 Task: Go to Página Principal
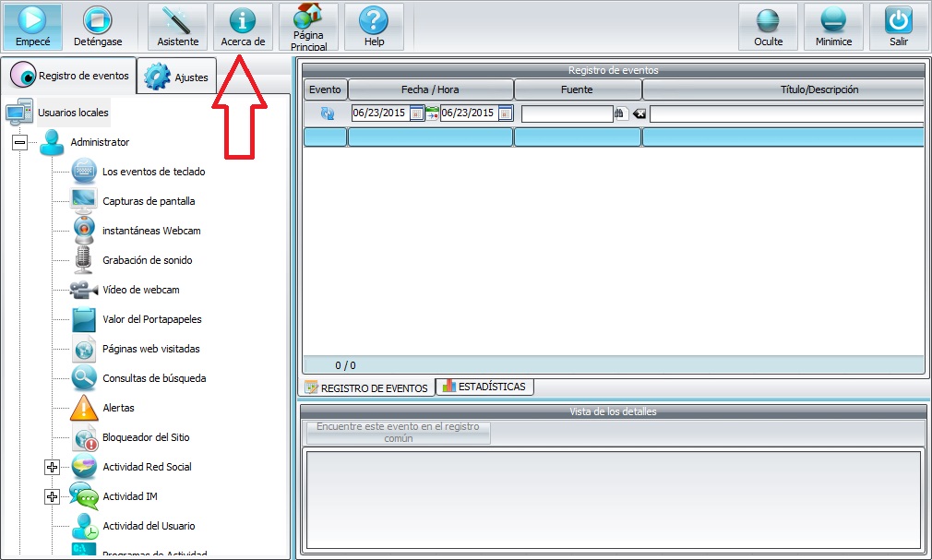click(308, 27)
